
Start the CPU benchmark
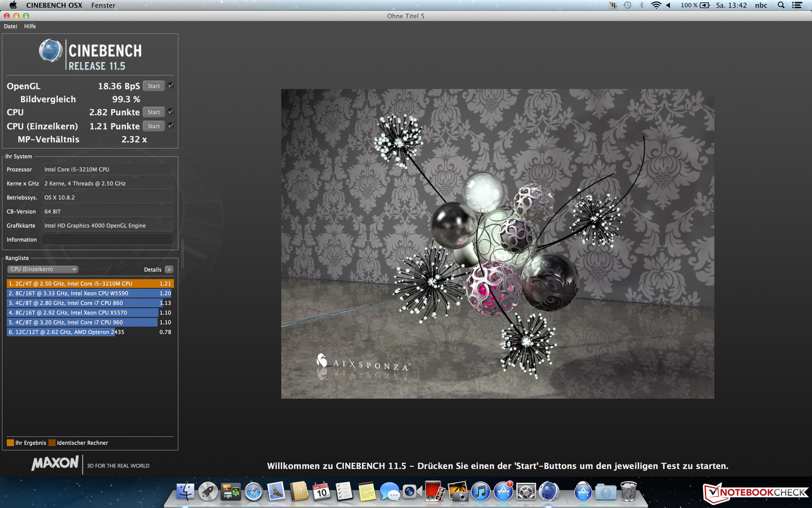[x=154, y=112]
